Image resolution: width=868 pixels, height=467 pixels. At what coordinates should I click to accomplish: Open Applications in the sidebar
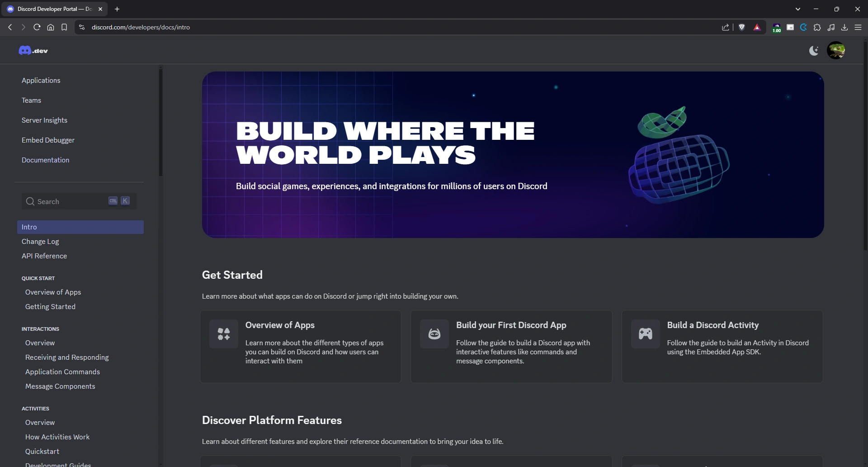point(41,81)
